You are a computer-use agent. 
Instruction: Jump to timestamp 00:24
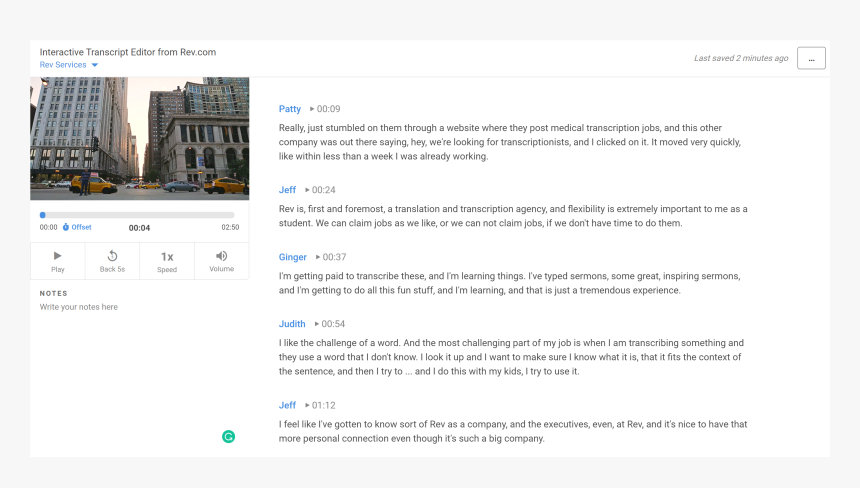(x=320, y=190)
